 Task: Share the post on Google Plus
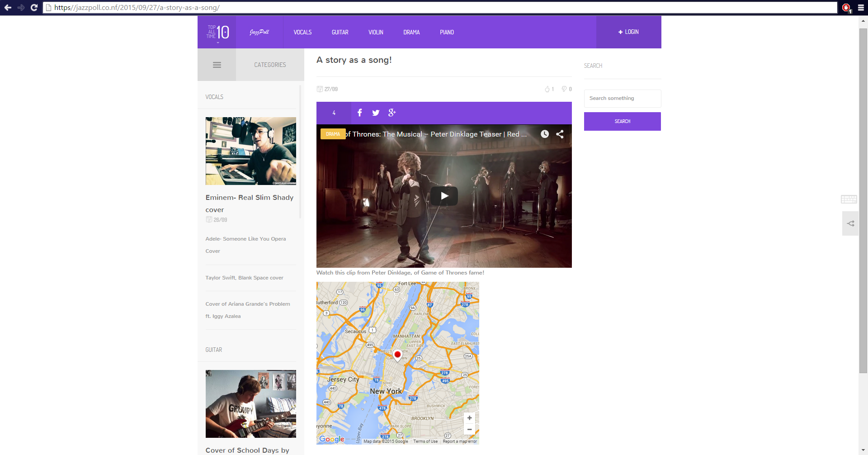[392, 113]
